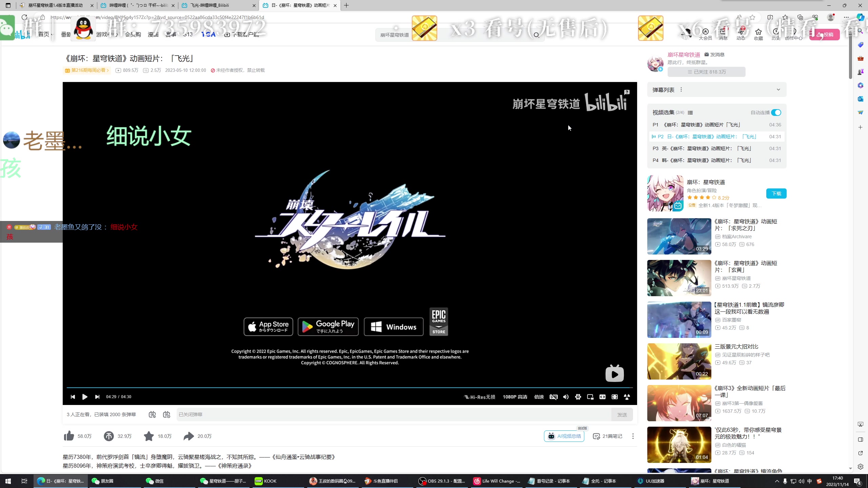Expand the 弹幕列表 panel chevron
The width and height of the screenshot is (868, 488).
coord(778,90)
